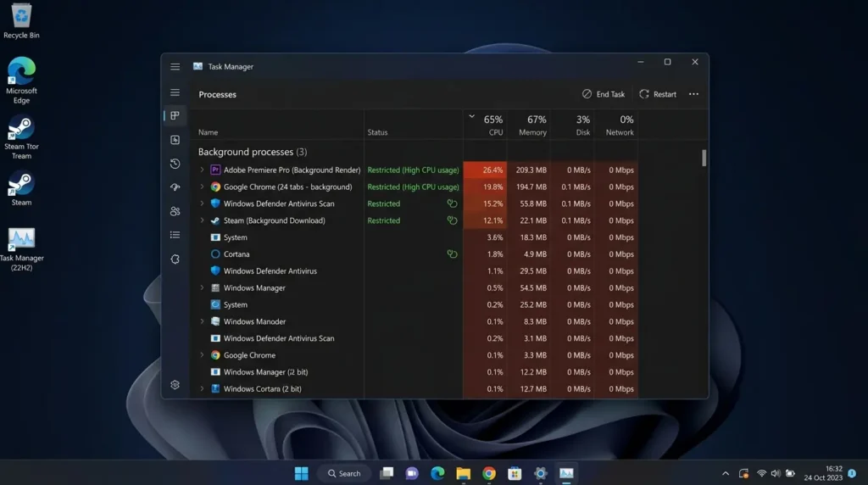Click efficiency leaf icon on Cortana row
This screenshot has height=485, width=868.
(453, 254)
